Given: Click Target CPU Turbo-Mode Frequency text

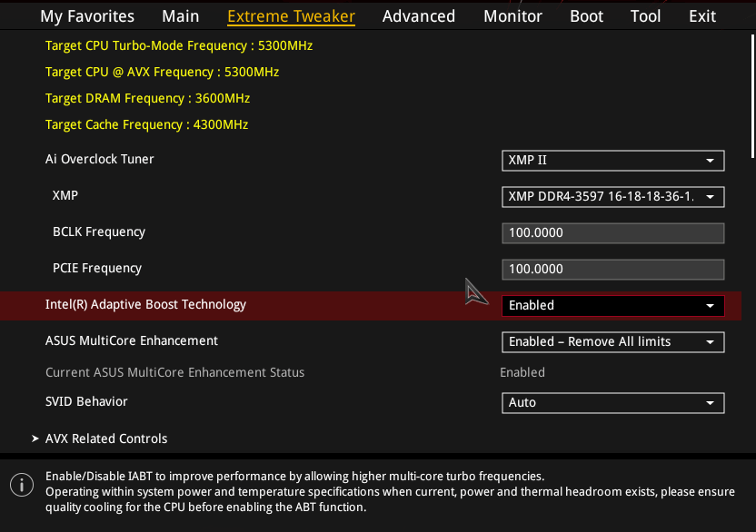Looking at the screenshot, I should tap(179, 45).
